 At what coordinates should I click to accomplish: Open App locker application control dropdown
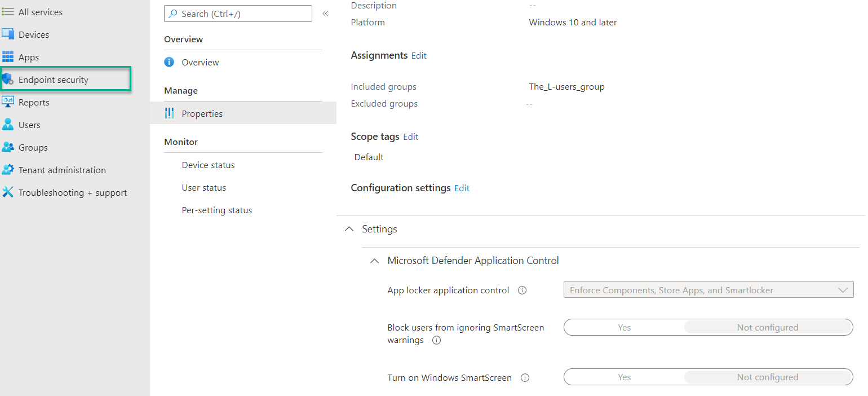click(708, 290)
